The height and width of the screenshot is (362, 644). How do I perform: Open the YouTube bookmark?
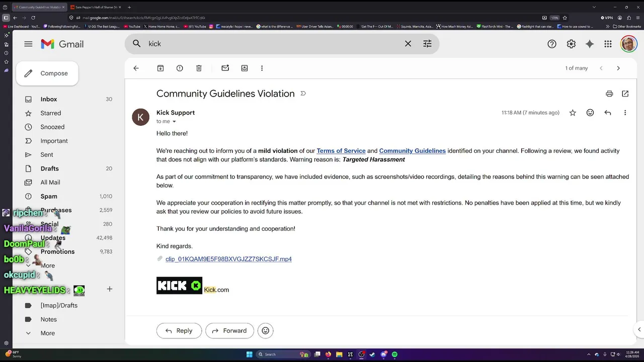point(132,26)
